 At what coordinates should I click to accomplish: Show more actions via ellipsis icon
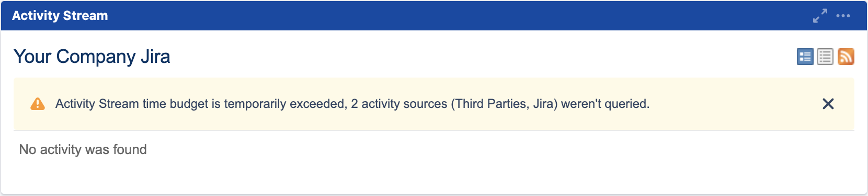(x=843, y=16)
